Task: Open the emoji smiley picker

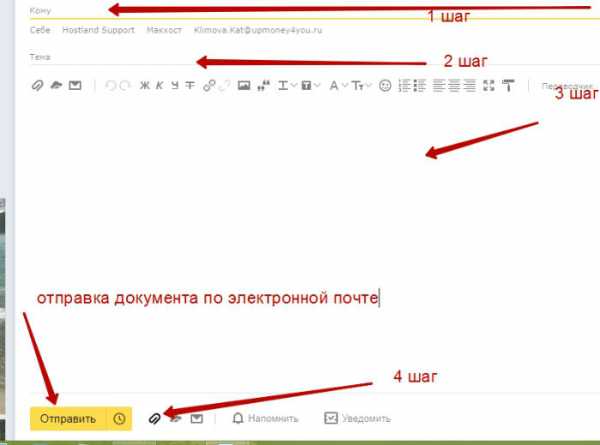Action: pos(385,85)
